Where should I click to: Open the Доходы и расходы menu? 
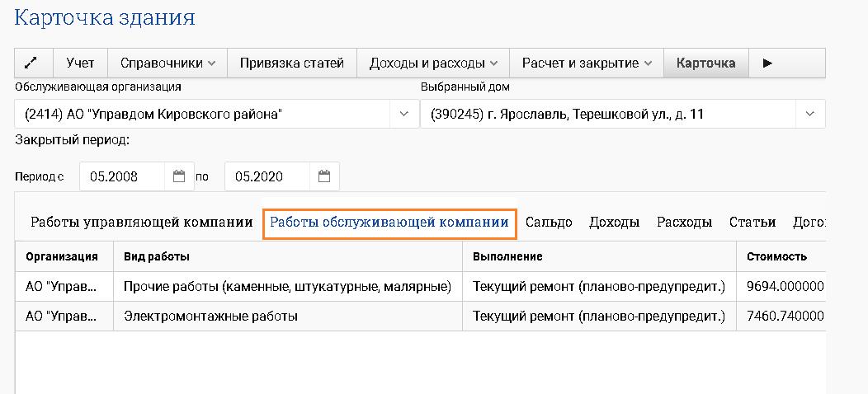coord(433,63)
